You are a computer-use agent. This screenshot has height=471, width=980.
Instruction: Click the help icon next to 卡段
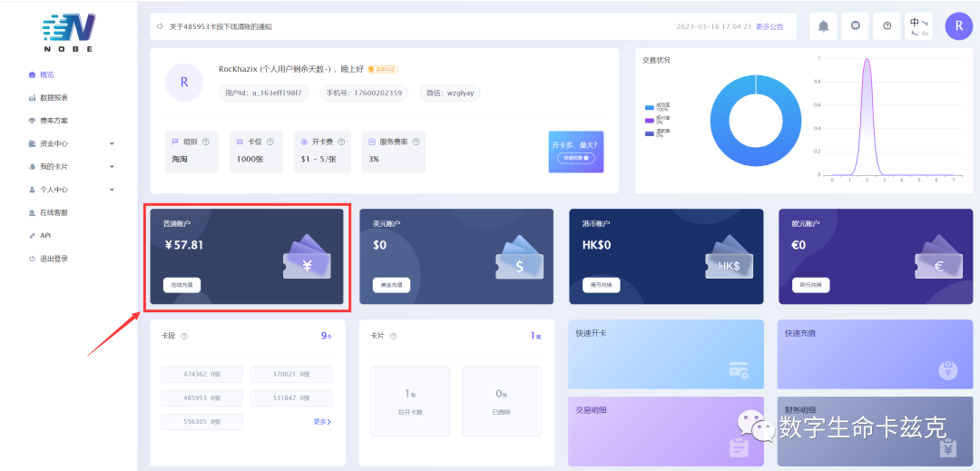click(x=184, y=336)
